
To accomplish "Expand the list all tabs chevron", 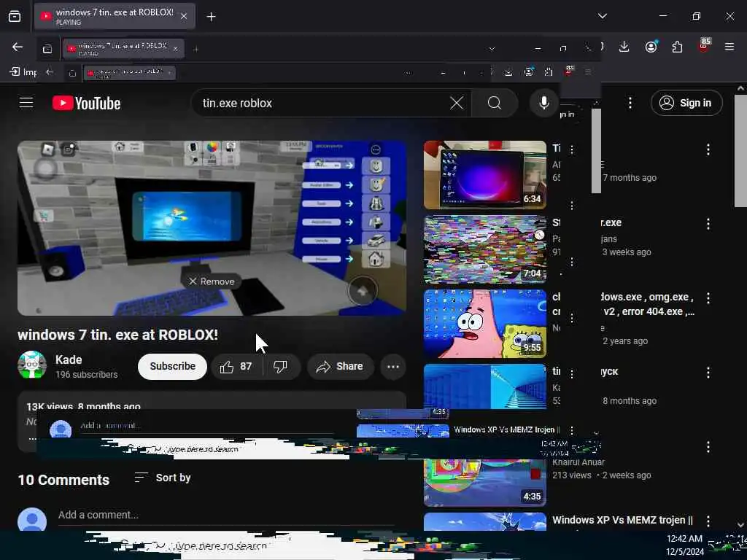I will point(602,16).
